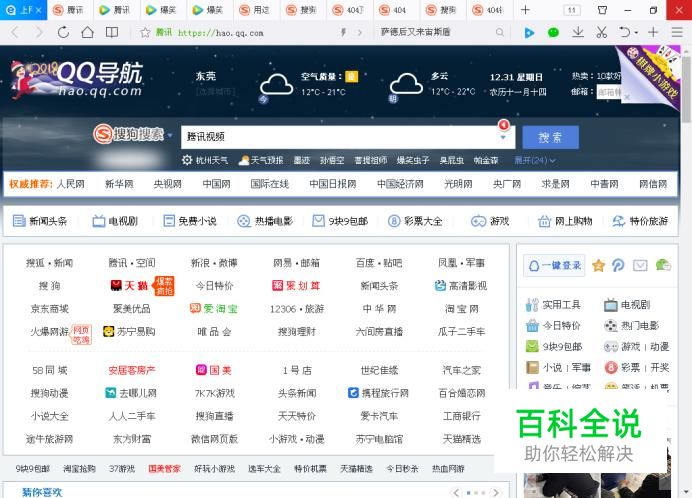Click the 腾讯视频 search input field
692x498 pixels.
click(x=340, y=137)
